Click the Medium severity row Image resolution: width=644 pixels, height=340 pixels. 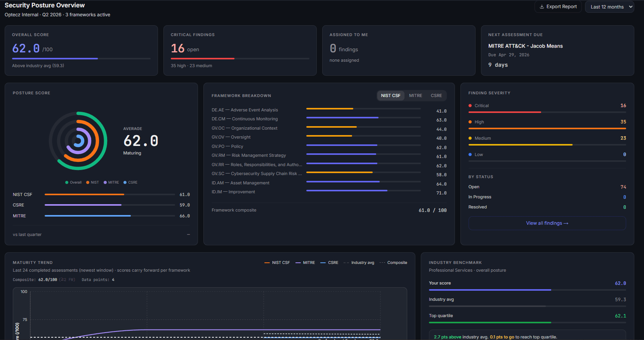click(x=547, y=141)
